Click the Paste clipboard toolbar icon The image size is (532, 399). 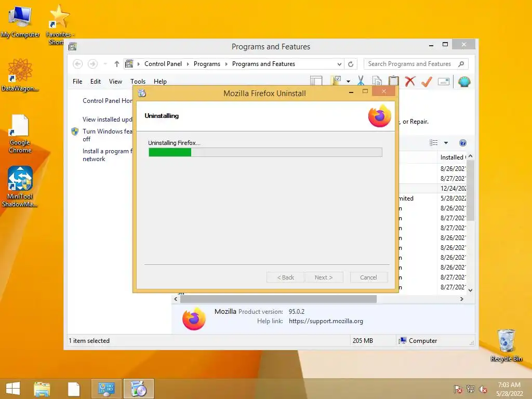pos(394,81)
